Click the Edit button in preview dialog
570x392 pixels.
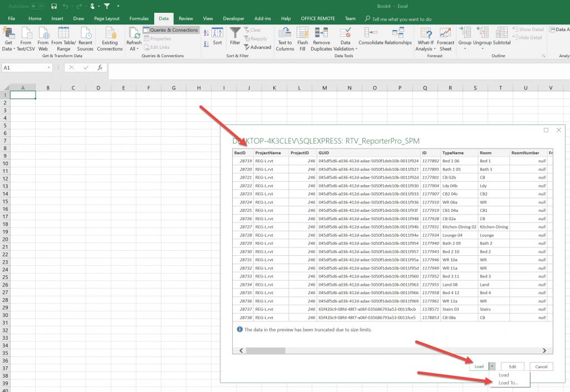click(512, 366)
